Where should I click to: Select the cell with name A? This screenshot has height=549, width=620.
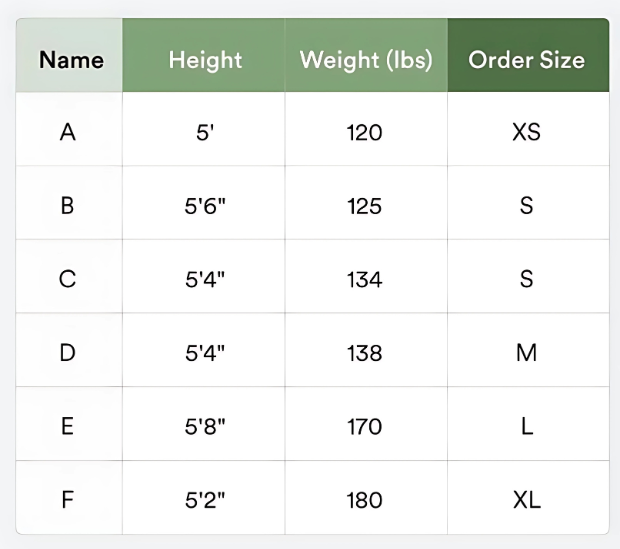coord(68,132)
